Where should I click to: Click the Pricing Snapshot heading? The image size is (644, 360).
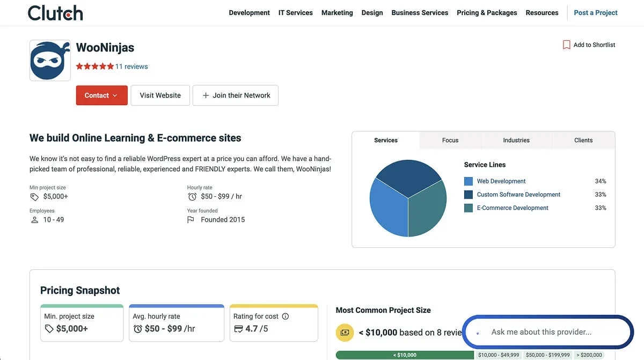(x=80, y=290)
